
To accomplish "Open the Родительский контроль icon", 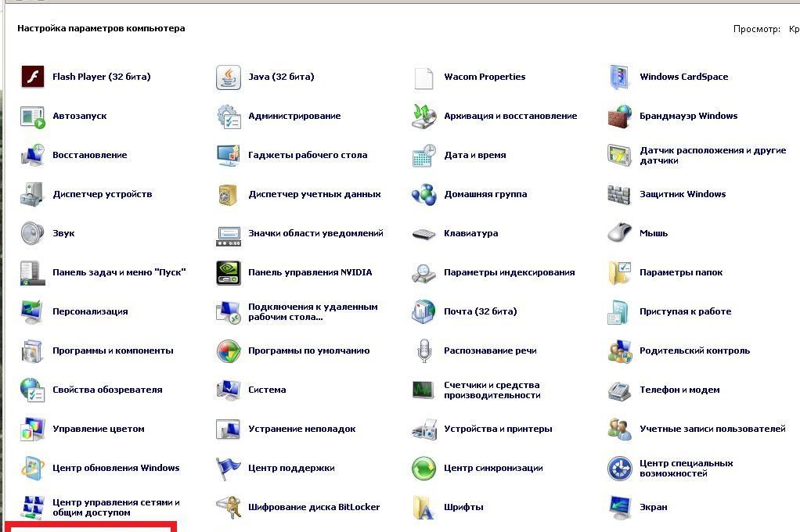I will click(x=620, y=351).
